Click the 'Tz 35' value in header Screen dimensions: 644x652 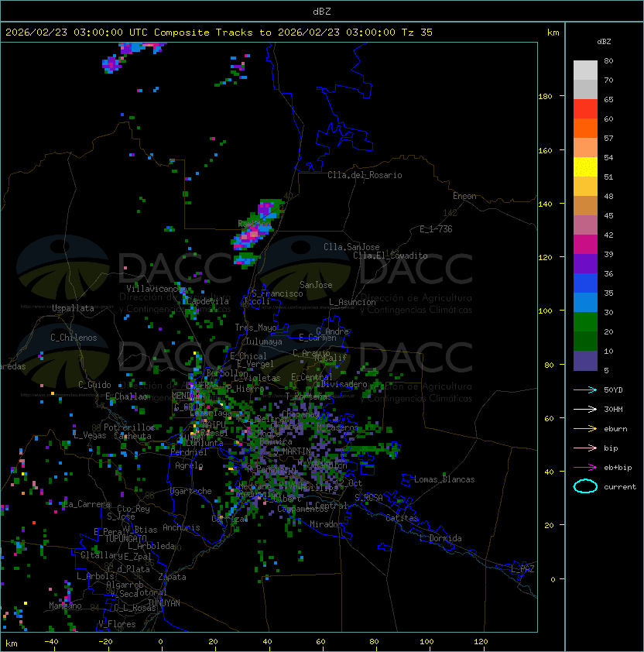pyautogui.click(x=417, y=33)
